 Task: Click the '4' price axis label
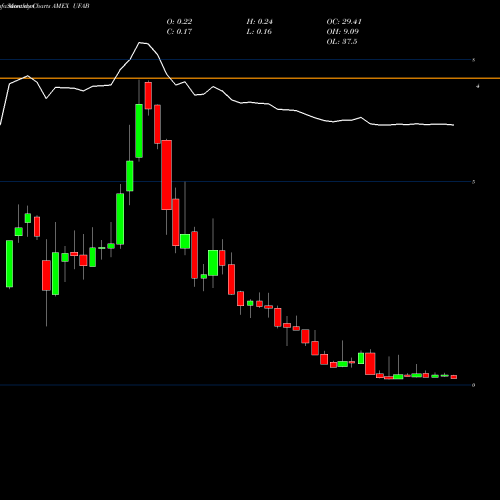[x=478, y=86]
